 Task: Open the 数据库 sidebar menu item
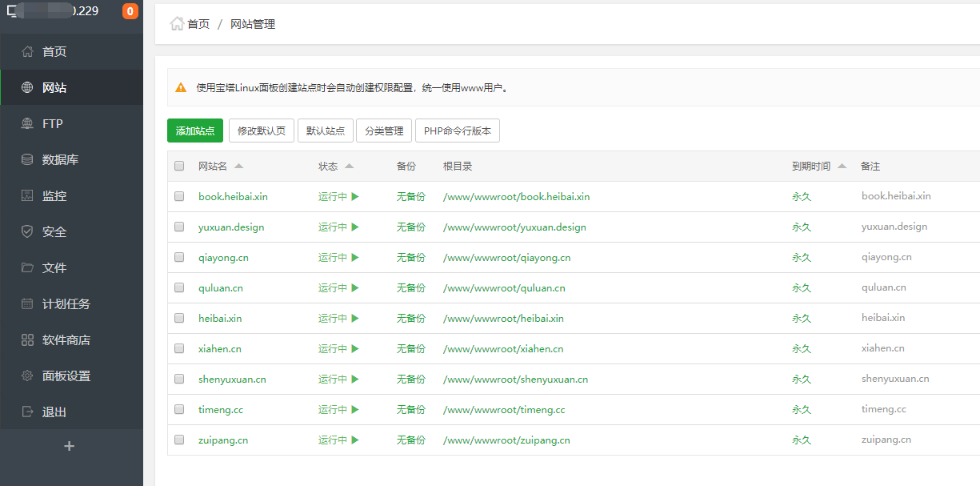(71, 160)
